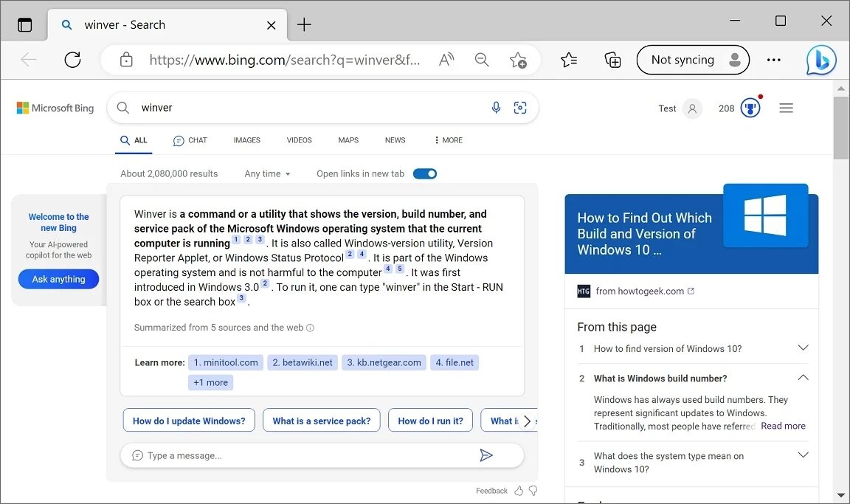The height and width of the screenshot is (504, 850).
Task: Open source 1. minitool.com
Action: (x=226, y=362)
